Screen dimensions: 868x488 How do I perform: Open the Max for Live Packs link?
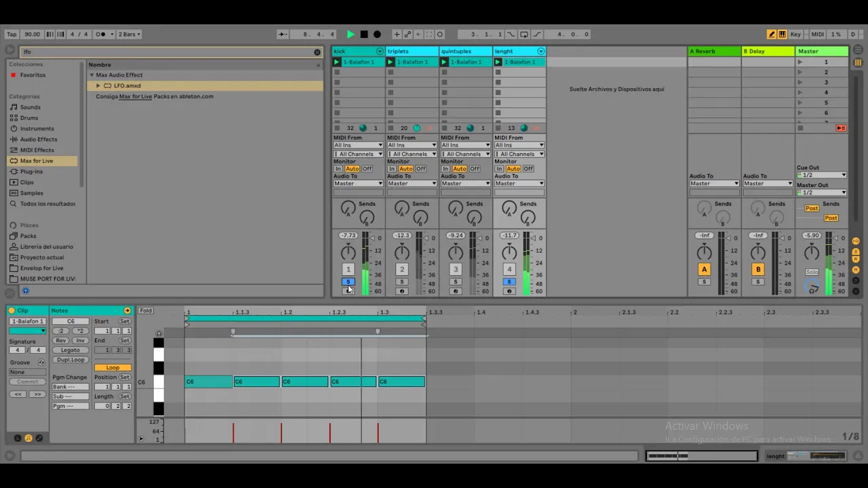click(x=135, y=97)
